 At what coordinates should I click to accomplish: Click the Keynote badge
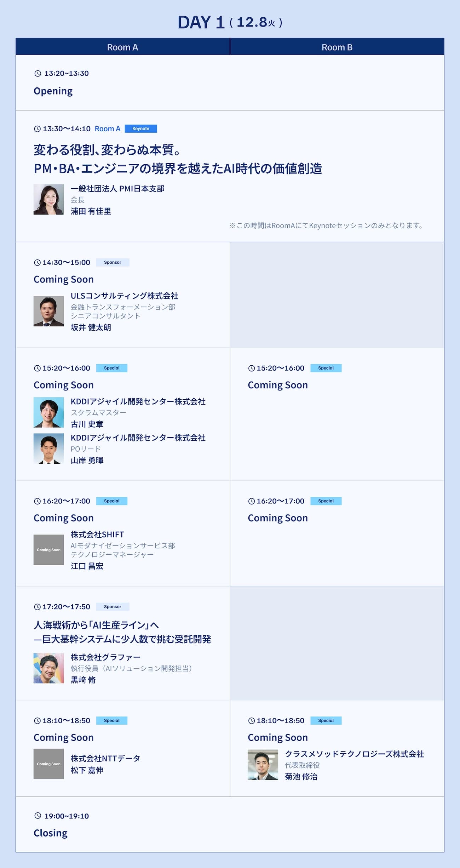click(141, 129)
